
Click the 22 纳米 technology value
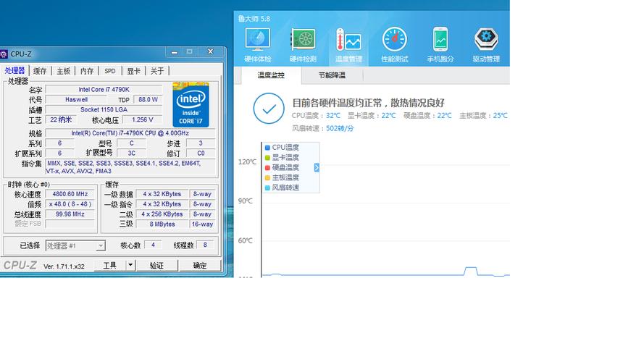click(61, 120)
